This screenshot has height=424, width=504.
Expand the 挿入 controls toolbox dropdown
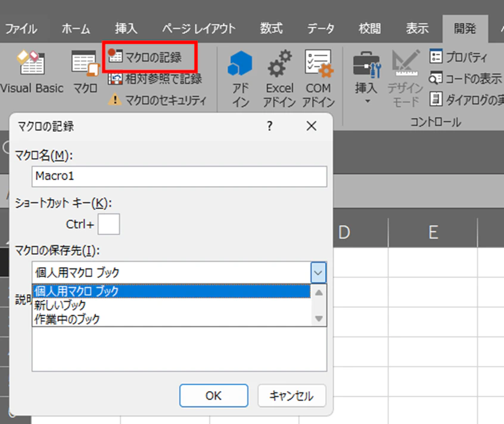tap(367, 77)
